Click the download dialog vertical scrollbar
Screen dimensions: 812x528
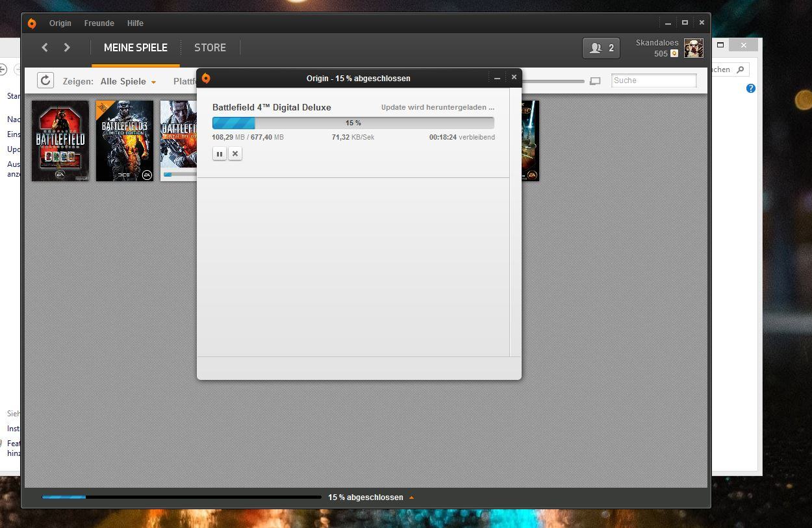(515, 222)
